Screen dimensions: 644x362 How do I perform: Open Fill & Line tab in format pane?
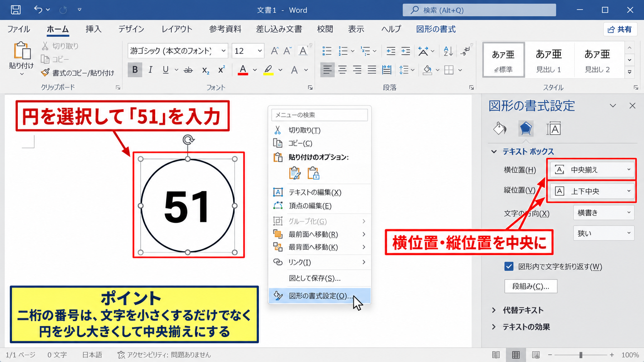click(500, 128)
